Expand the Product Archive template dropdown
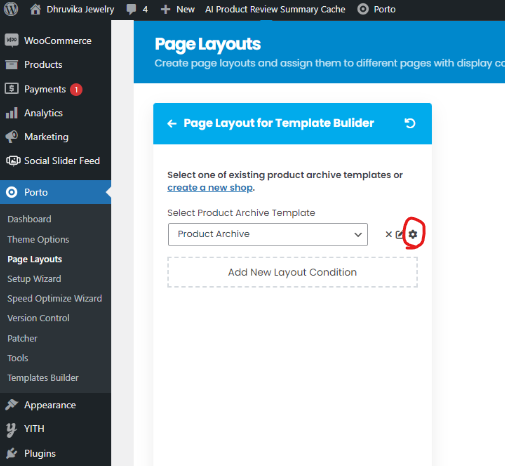 point(268,234)
